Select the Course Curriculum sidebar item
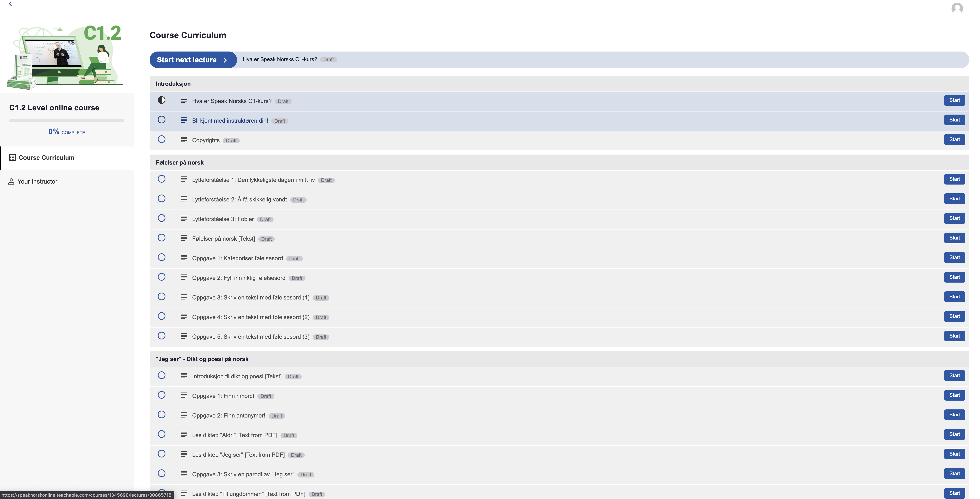Screen dimensions: 980x499 [x=67, y=158]
